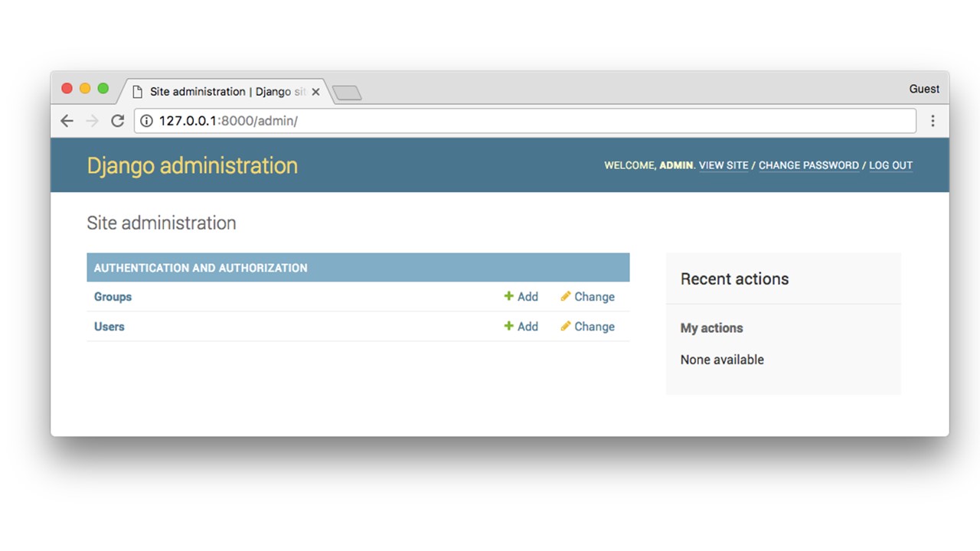
Task: Click the Site administration page heading
Action: tap(162, 223)
